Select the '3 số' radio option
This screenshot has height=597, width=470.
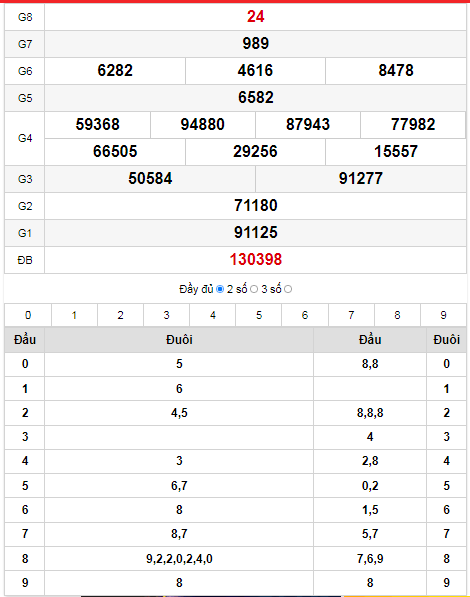click(x=288, y=289)
